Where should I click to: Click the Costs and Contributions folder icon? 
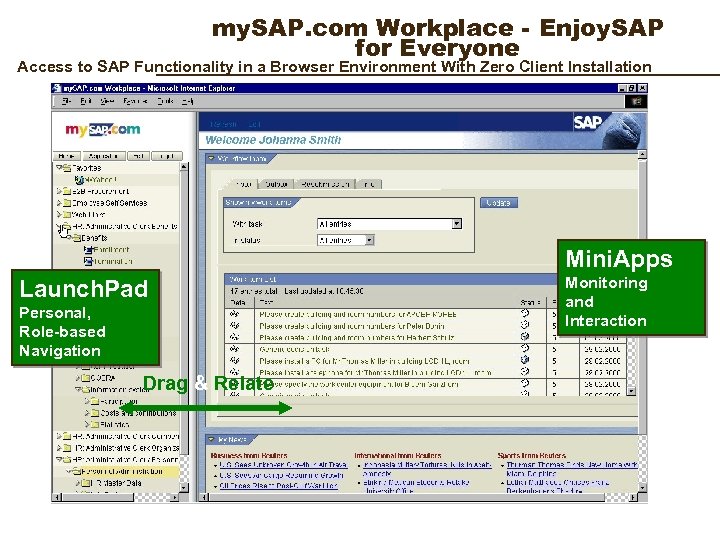click(x=95, y=413)
